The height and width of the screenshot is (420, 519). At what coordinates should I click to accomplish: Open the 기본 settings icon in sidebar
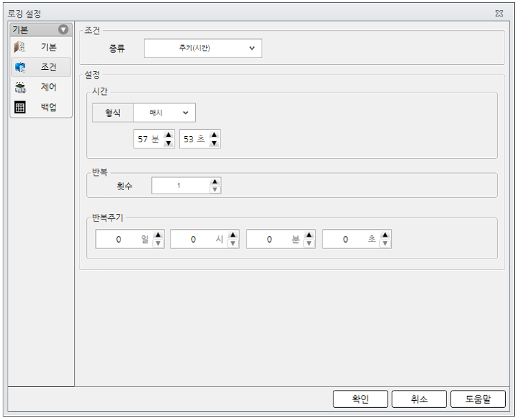click(x=20, y=47)
